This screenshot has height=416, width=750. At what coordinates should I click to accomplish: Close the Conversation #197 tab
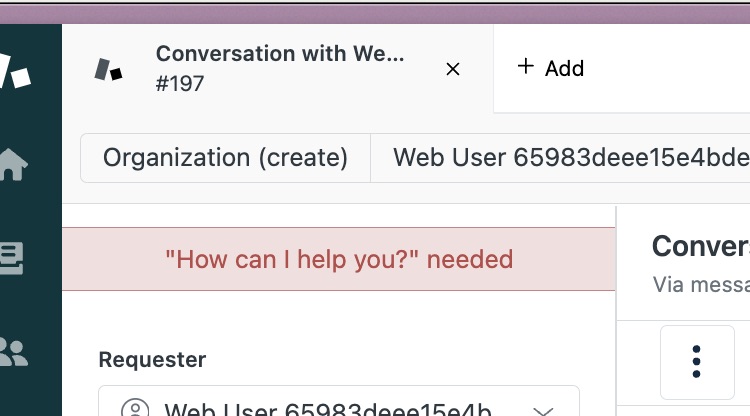[452, 69]
